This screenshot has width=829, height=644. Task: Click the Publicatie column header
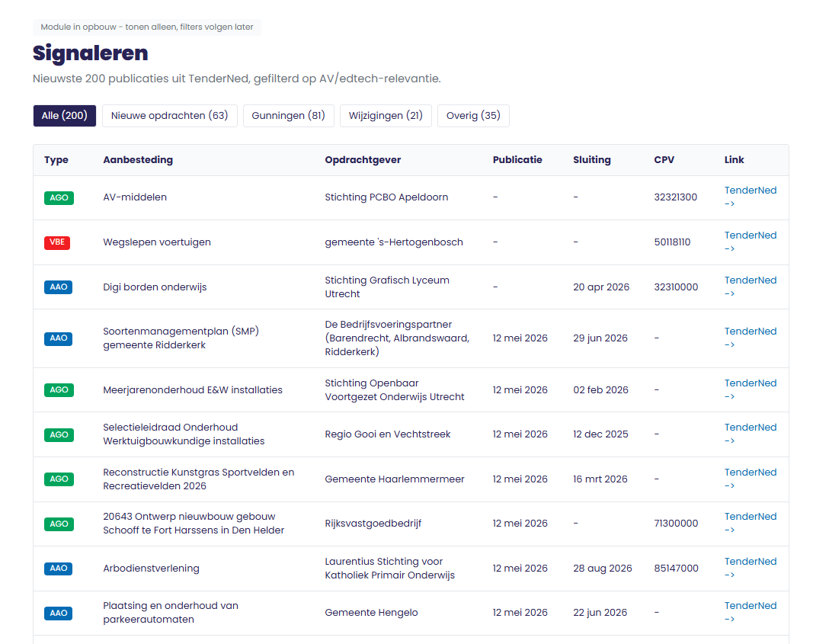(x=517, y=160)
